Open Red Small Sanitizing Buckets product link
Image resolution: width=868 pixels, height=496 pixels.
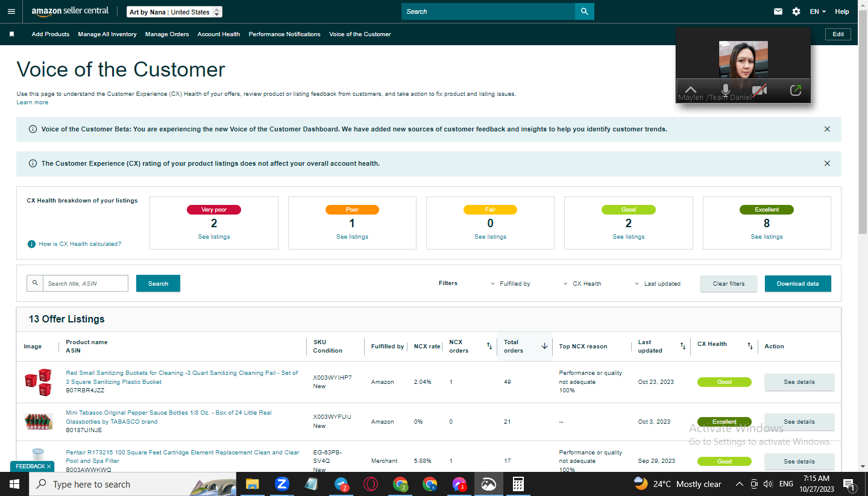coord(182,377)
